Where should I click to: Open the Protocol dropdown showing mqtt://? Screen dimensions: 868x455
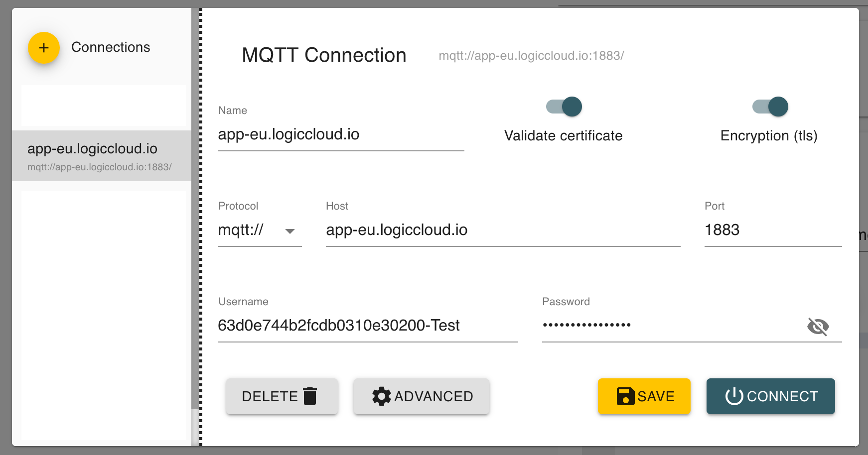[x=290, y=230]
